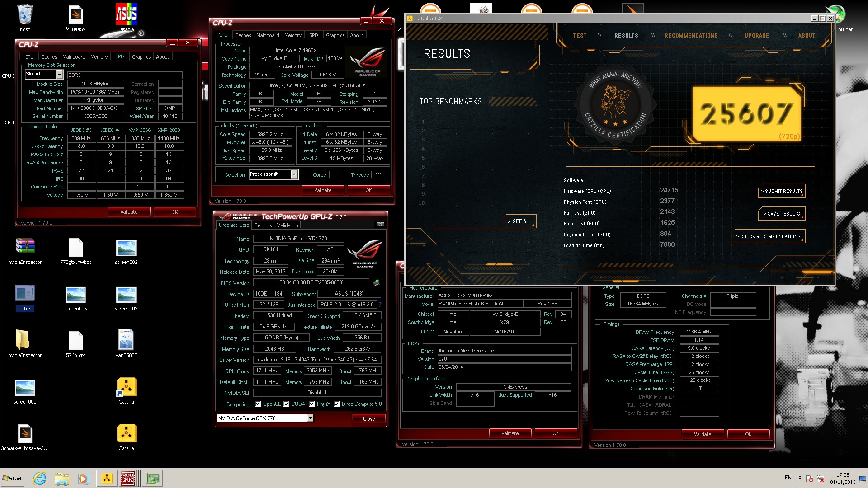Open the screen003 image icon
This screenshot has width=868, height=488.
(x=126, y=297)
